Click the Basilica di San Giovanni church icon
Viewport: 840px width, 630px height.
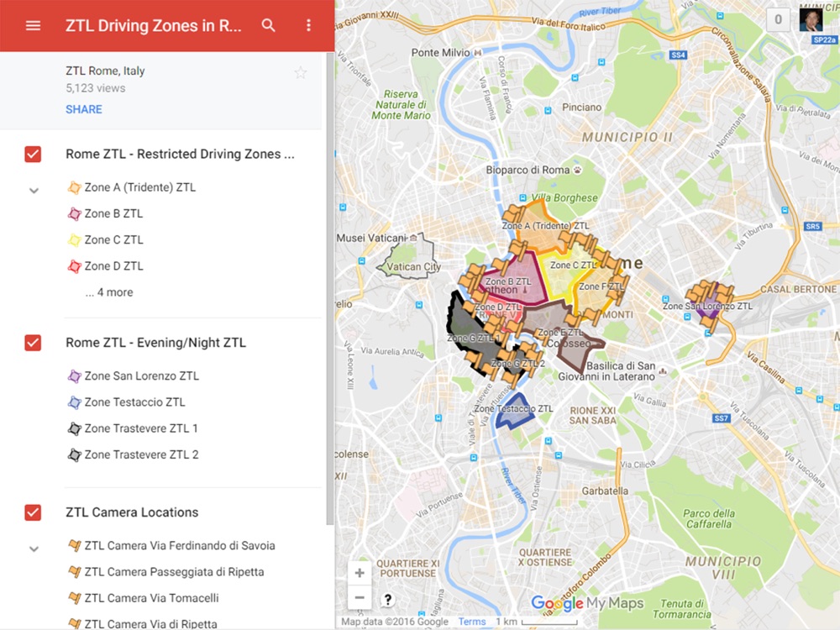click(664, 370)
